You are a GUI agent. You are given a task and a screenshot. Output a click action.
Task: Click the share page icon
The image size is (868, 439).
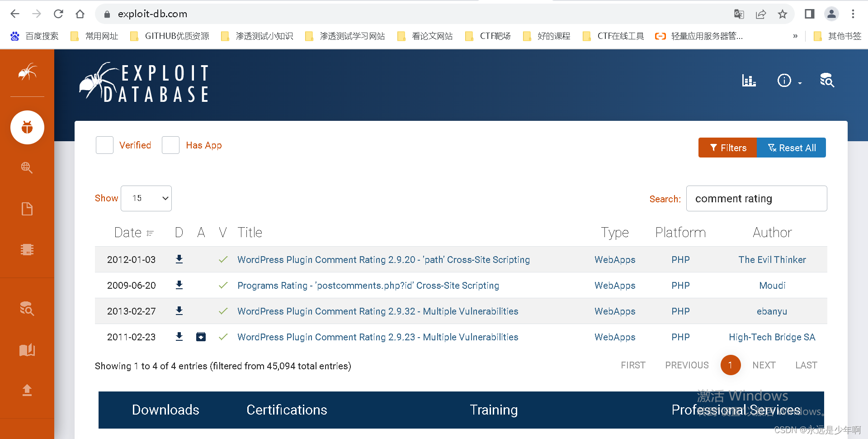pos(761,14)
